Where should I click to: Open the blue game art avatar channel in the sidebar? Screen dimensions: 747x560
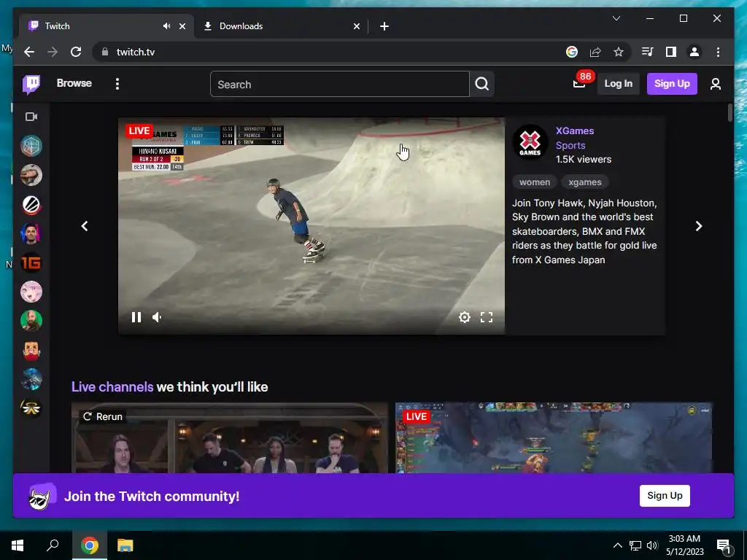(x=31, y=379)
